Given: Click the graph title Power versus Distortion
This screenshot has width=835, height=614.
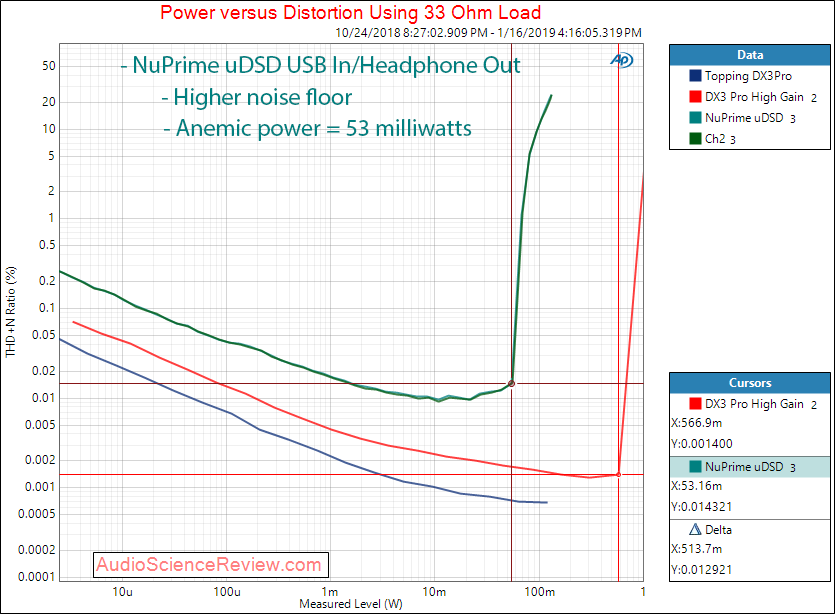Looking at the screenshot, I should click(350, 12).
